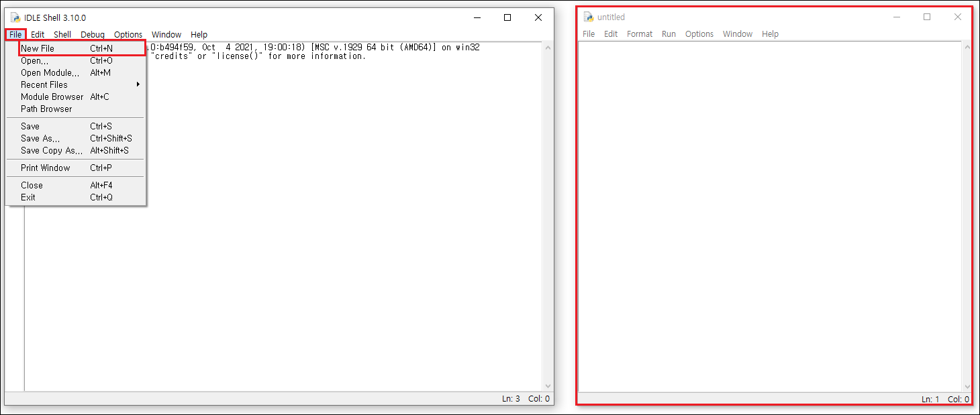Screen dimensions: 980x415
Task: Click the 'Ln: 1' status in untitled window
Action: (930, 399)
